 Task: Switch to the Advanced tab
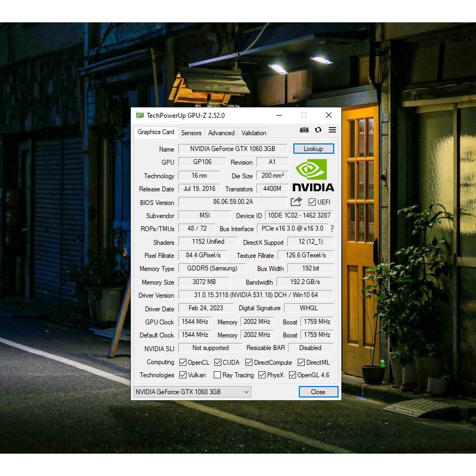[x=221, y=133]
